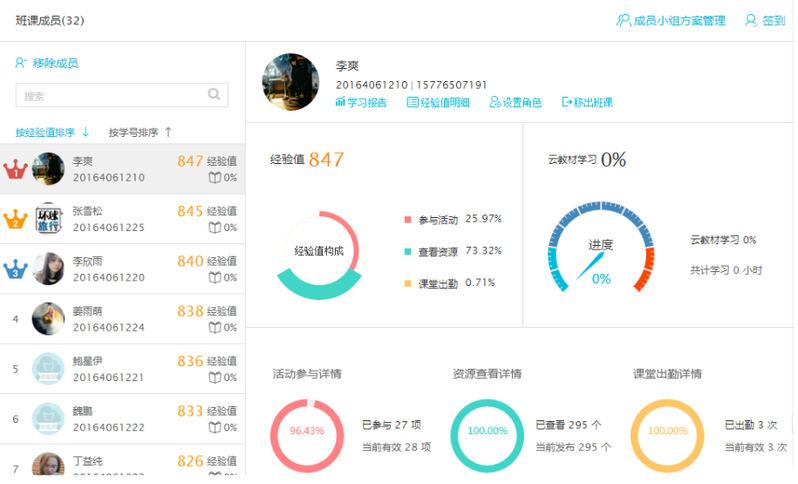Screen dimensions: 798x484
Task: Click 设置角色 to set role
Action: (x=515, y=102)
